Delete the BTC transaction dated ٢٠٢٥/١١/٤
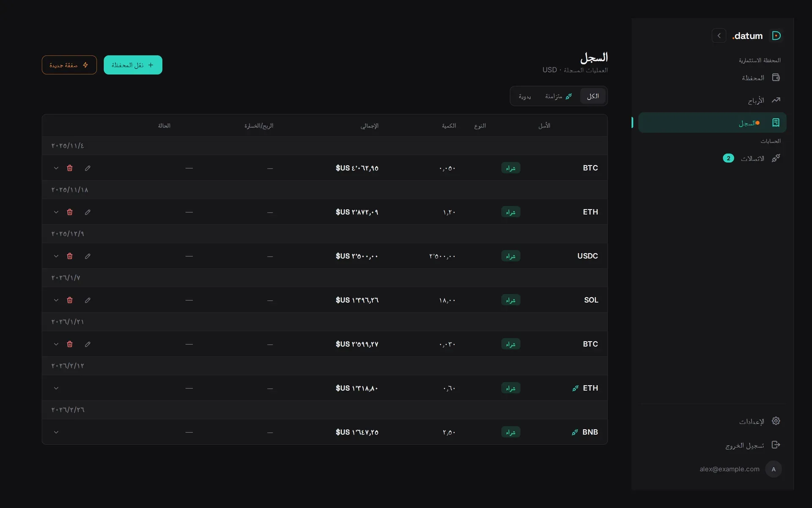This screenshot has height=508, width=812. (x=70, y=168)
